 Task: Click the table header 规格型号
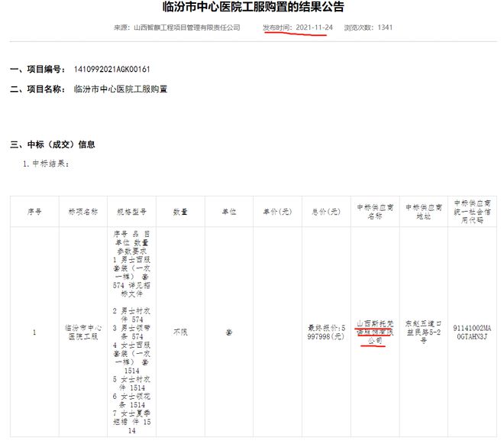(131, 212)
